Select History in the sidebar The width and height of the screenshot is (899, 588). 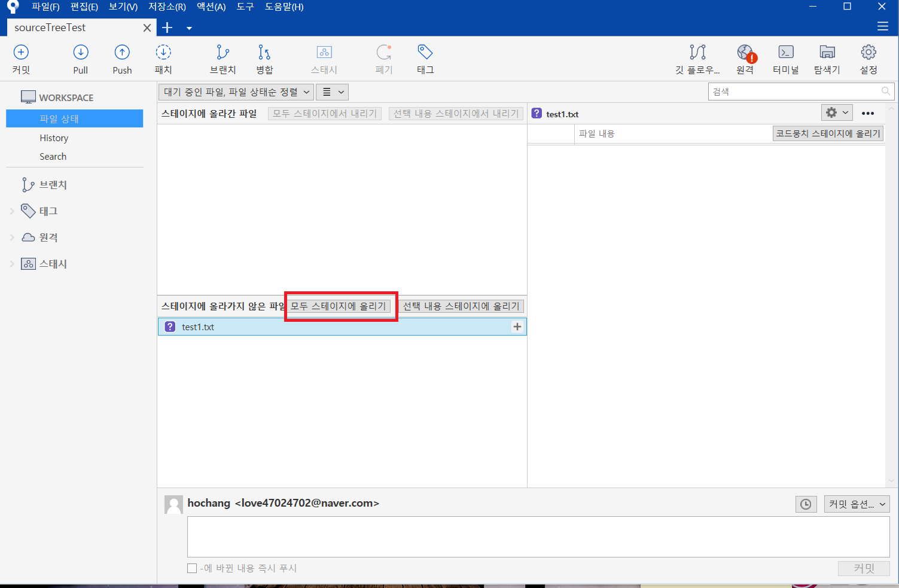click(x=54, y=138)
